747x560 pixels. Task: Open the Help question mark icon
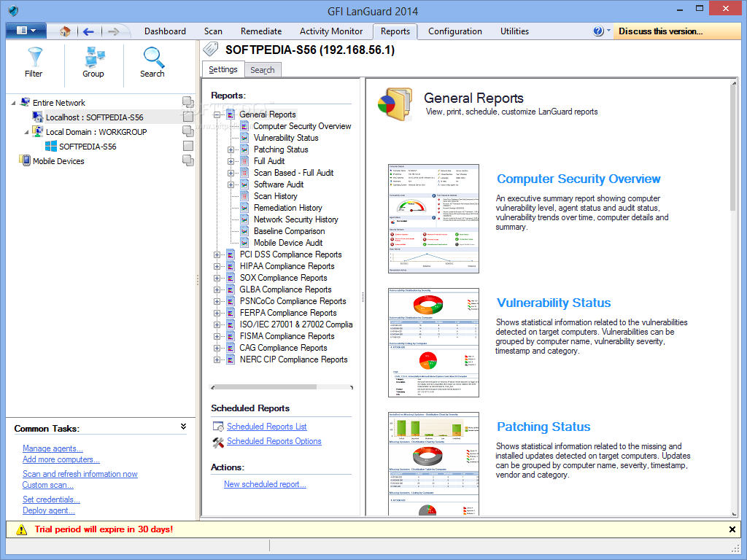coord(598,31)
